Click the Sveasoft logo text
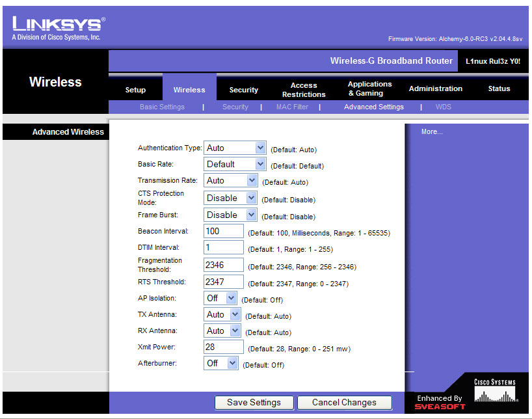This screenshot has height=419, width=532. coord(440,407)
